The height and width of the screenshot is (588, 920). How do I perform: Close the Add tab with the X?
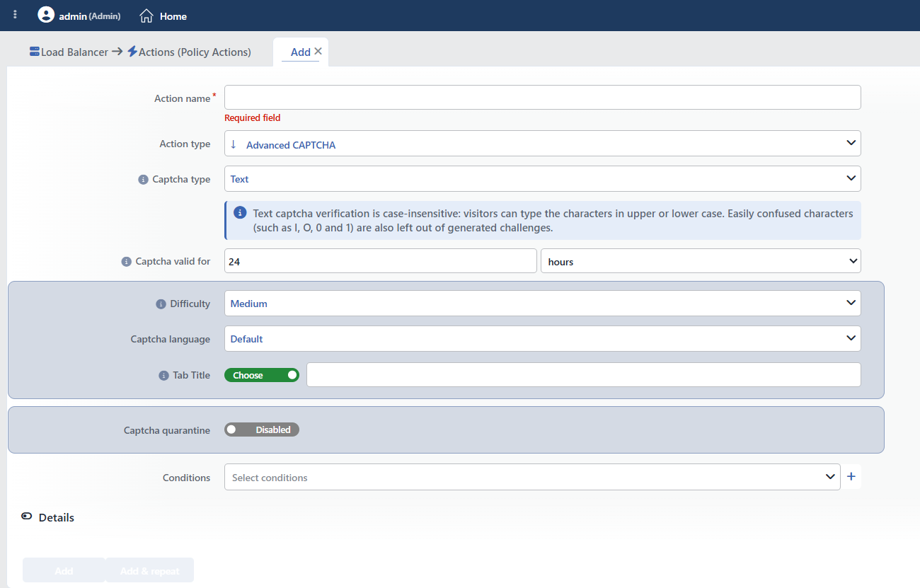click(318, 51)
